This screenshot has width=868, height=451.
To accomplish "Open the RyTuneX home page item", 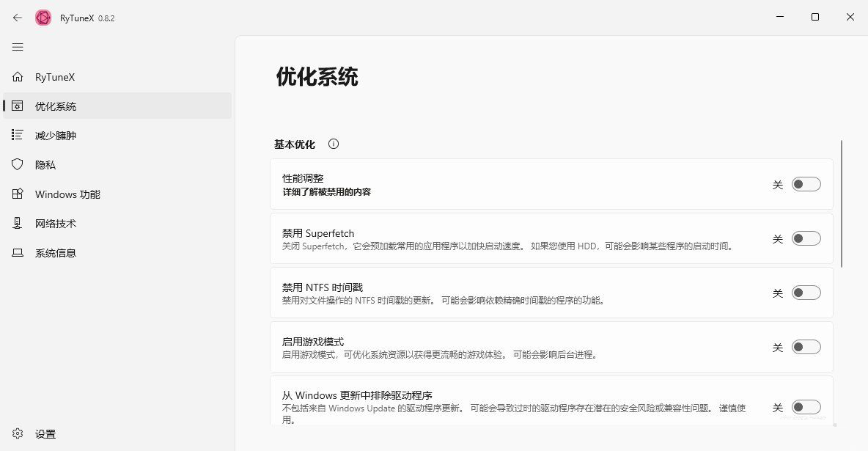I will (117, 77).
